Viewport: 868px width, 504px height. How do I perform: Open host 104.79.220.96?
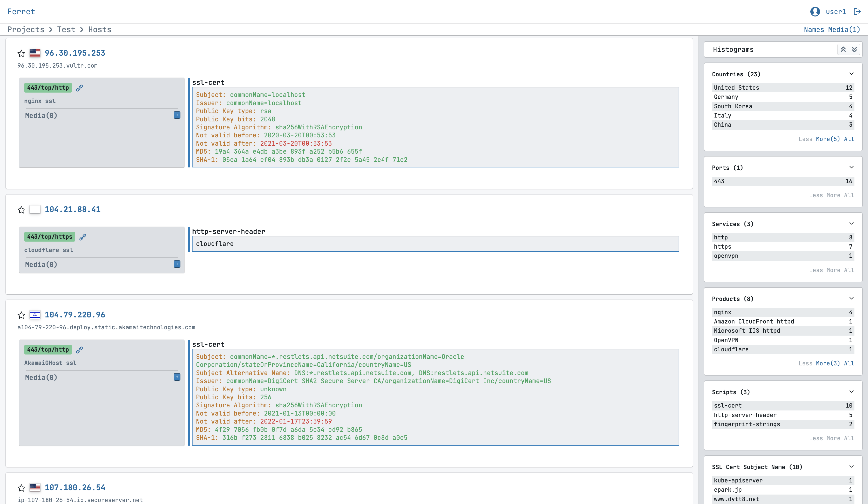pyautogui.click(x=75, y=315)
